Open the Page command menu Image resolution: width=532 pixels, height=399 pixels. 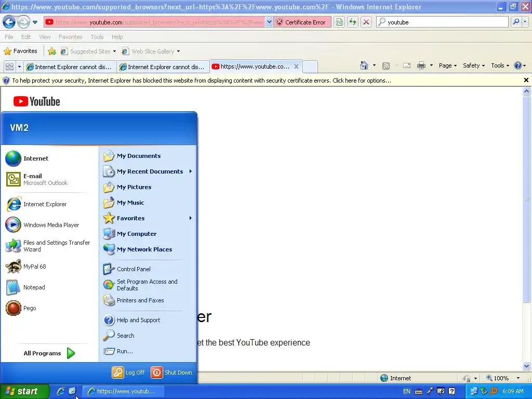coord(447,65)
